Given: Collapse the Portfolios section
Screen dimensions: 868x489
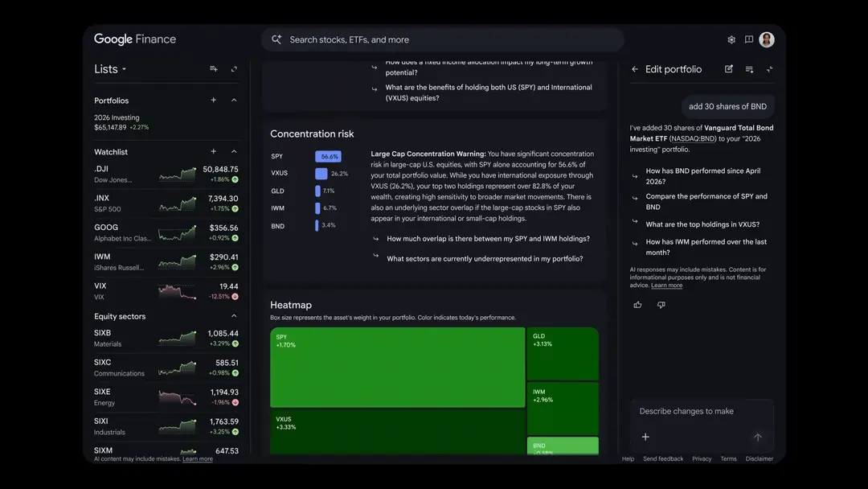Looking at the screenshot, I should (x=234, y=101).
